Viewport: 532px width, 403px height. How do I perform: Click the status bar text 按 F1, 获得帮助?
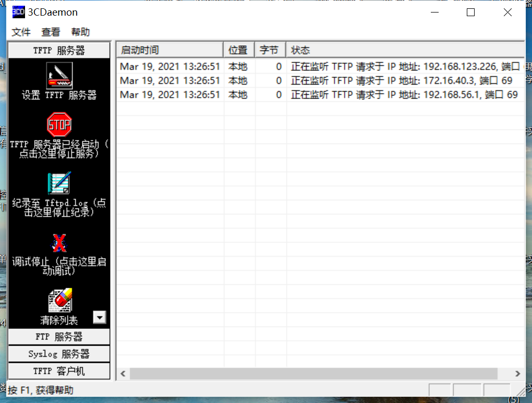point(41,390)
